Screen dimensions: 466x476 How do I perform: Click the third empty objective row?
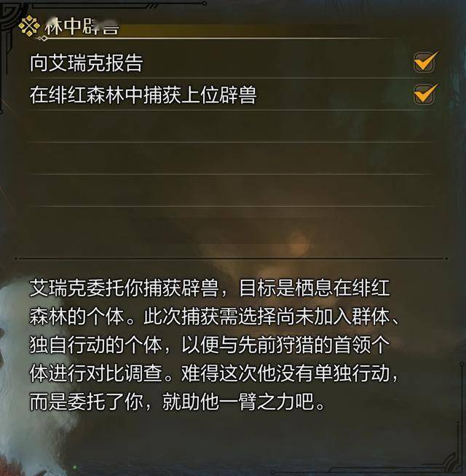tap(231, 191)
